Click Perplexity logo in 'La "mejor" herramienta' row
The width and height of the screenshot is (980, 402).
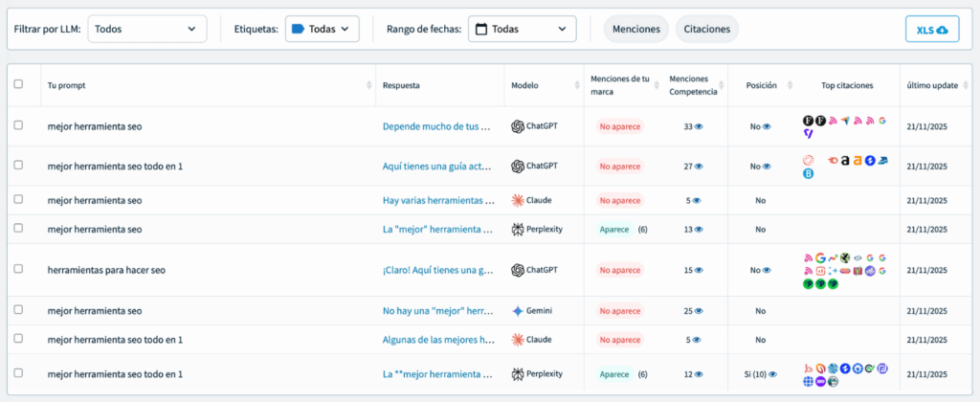coord(517,230)
